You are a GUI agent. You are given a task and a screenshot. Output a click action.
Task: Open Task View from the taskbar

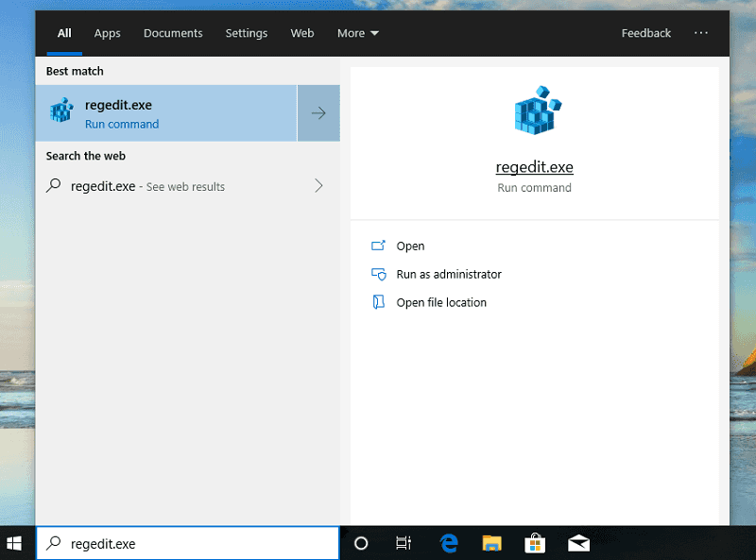coord(404,543)
